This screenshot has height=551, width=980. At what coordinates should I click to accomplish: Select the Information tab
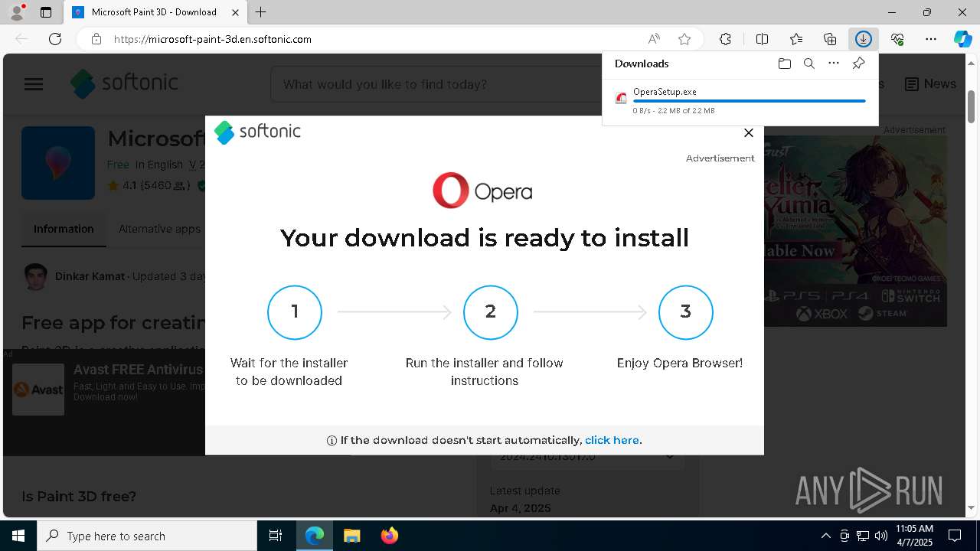64,229
